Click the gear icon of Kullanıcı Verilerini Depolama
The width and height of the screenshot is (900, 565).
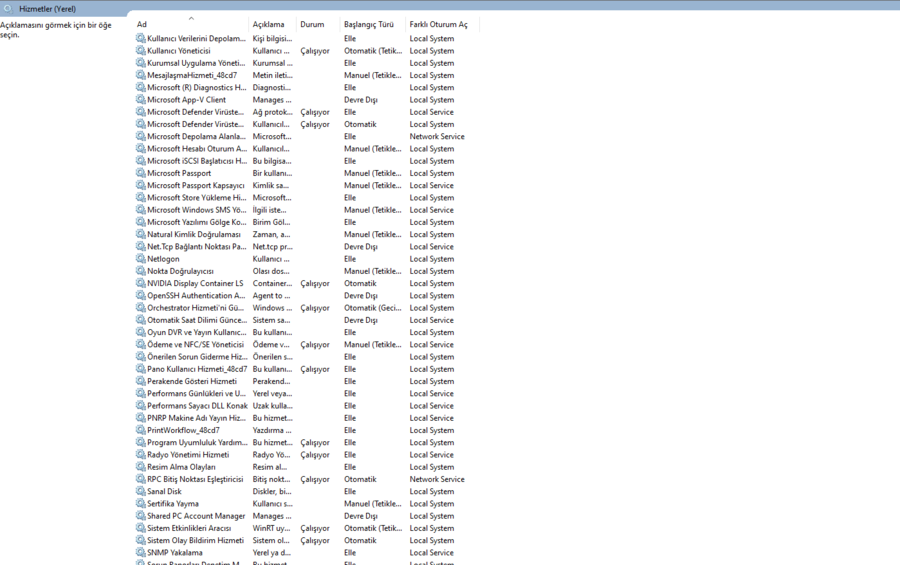[x=141, y=38]
